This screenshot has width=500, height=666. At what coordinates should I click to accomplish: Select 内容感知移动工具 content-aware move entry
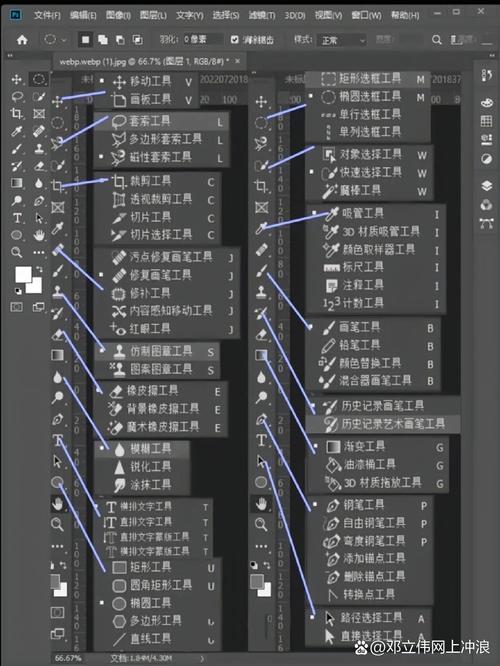[166, 311]
